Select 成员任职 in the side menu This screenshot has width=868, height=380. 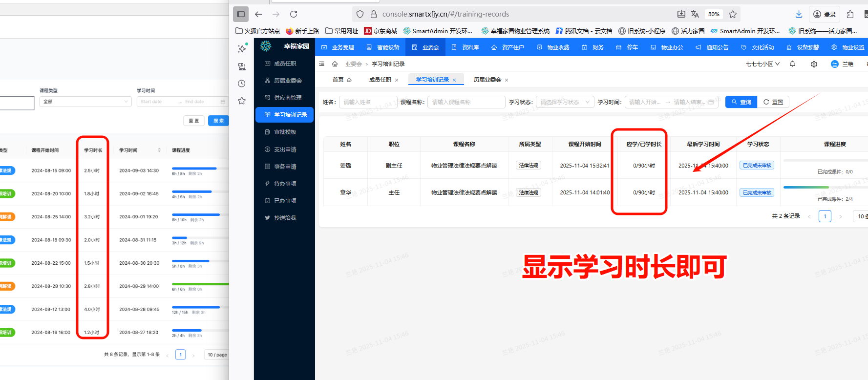pos(285,63)
